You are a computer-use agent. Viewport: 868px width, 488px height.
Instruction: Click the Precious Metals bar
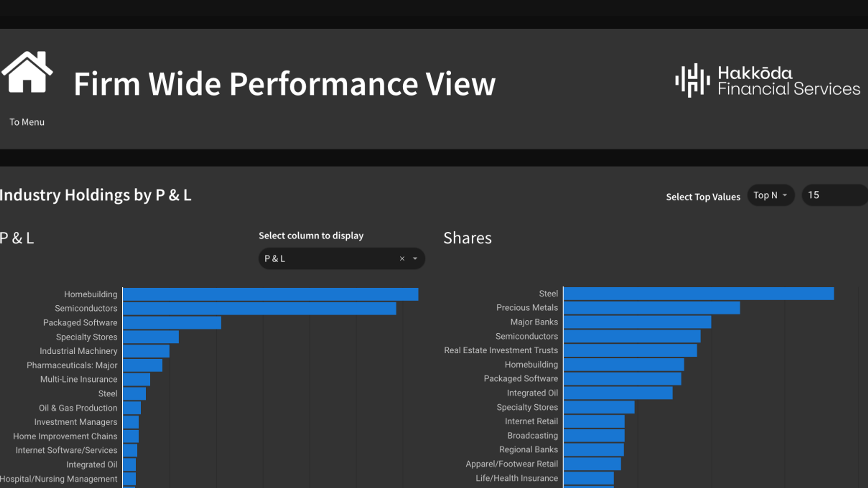pos(652,308)
